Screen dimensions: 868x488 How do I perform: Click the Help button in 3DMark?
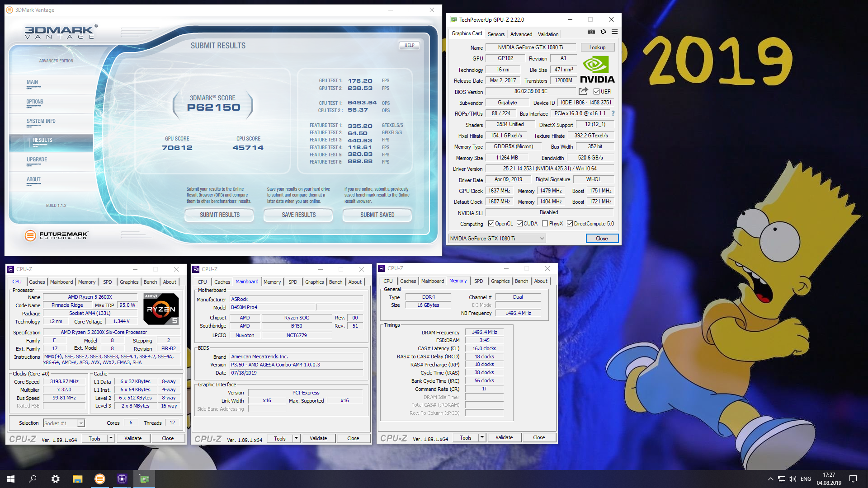409,45
